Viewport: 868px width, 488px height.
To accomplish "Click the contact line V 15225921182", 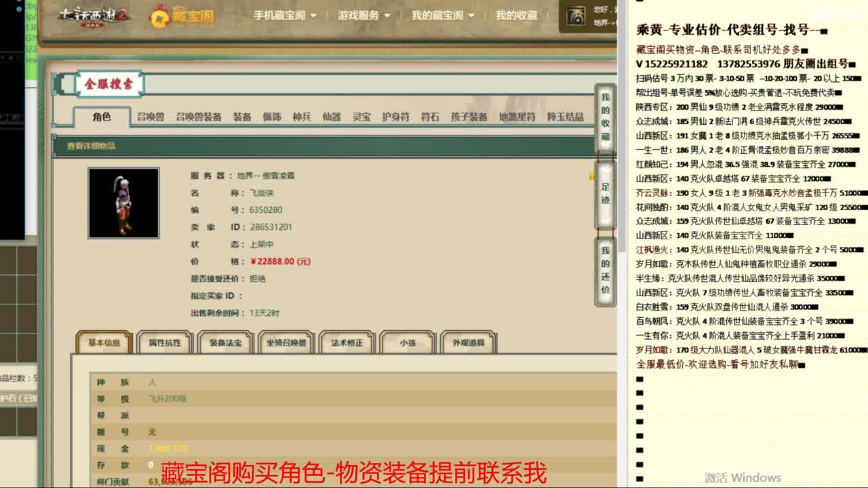I will pyautogui.click(x=746, y=64).
